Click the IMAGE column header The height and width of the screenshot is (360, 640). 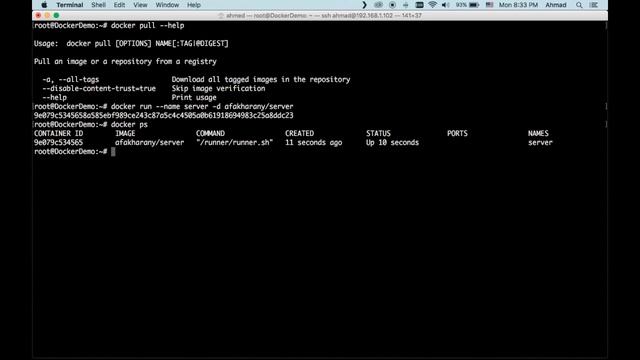click(125, 133)
